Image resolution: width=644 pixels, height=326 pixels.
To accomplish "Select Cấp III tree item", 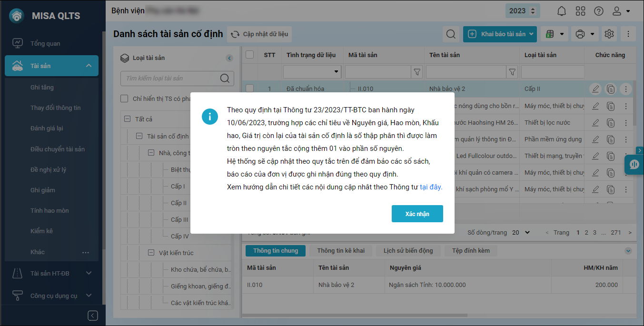I will (x=179, y=219).
